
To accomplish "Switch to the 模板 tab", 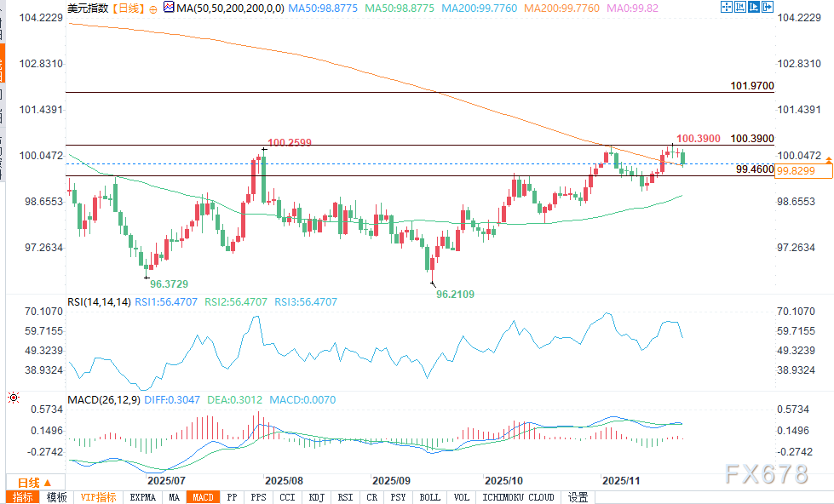I will (56, 497).
